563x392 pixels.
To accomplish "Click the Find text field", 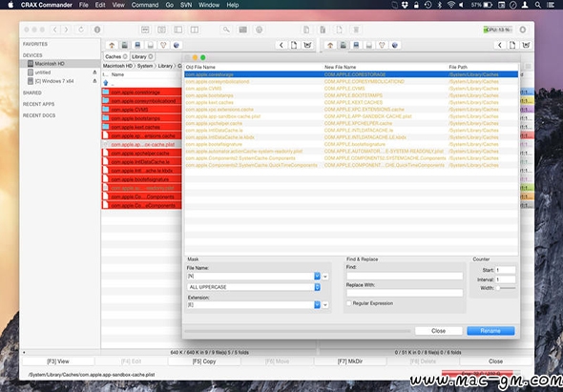I will click(405, 276).
